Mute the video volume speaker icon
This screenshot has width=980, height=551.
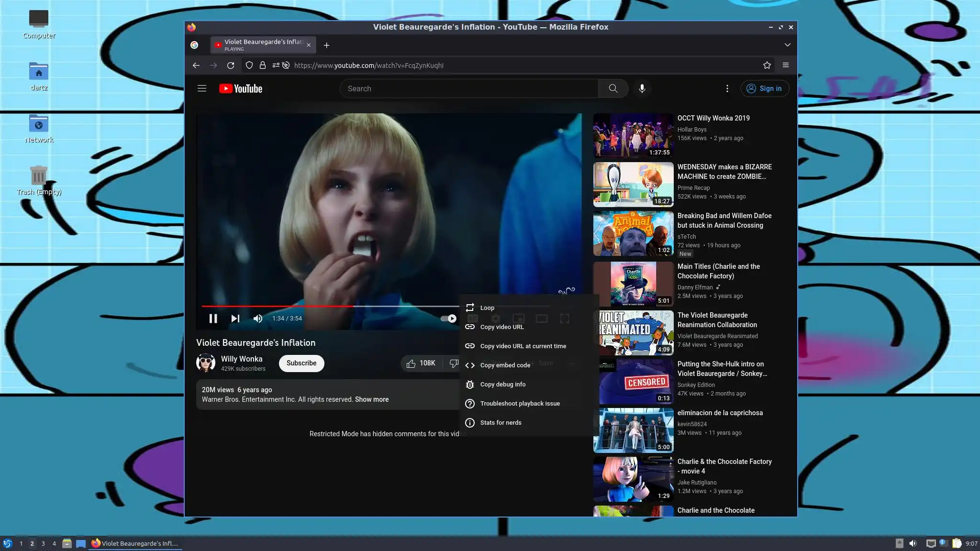pos(258,319)
